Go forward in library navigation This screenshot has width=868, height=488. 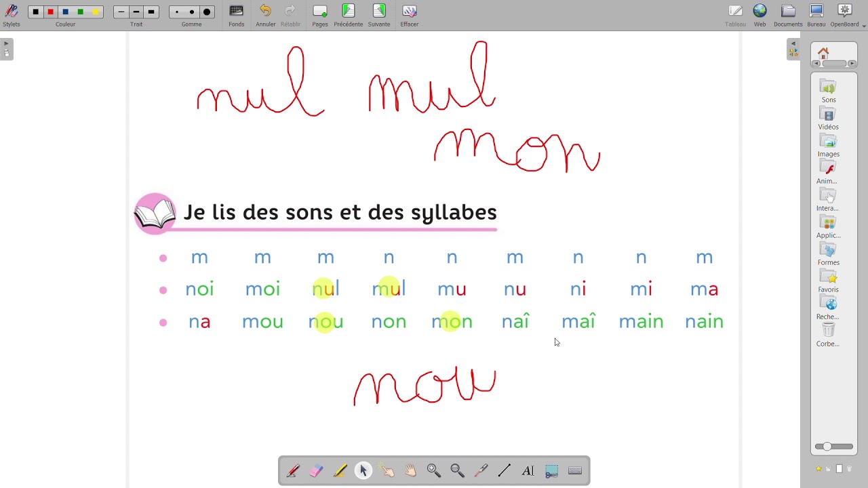click(x=852, y=64)
